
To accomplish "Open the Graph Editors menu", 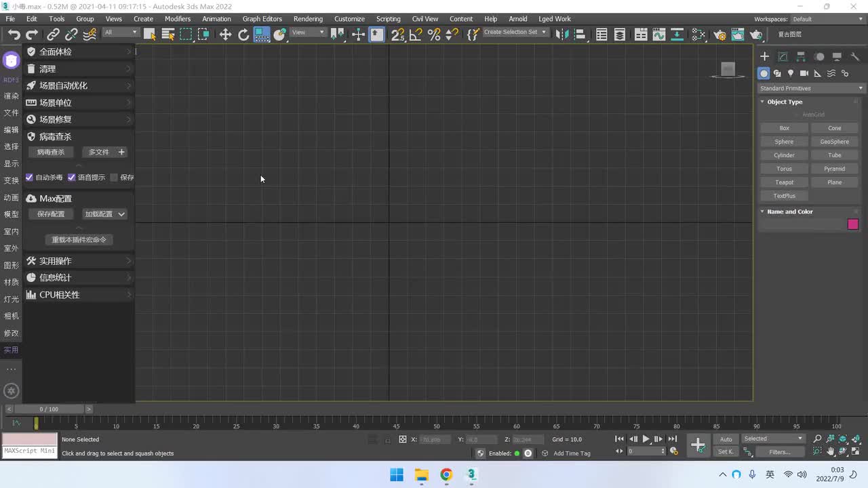I will pyautogui.click(x=262, y=19).
